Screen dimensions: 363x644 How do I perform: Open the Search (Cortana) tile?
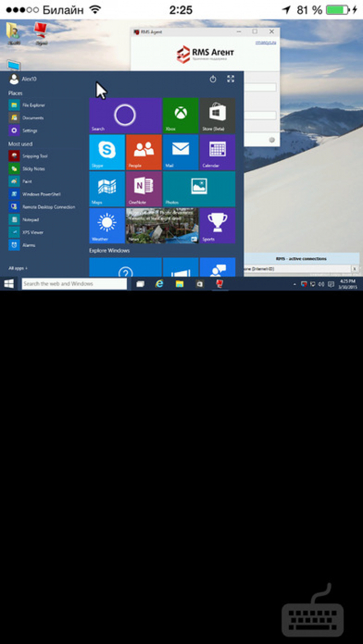(x=125, y=116)
